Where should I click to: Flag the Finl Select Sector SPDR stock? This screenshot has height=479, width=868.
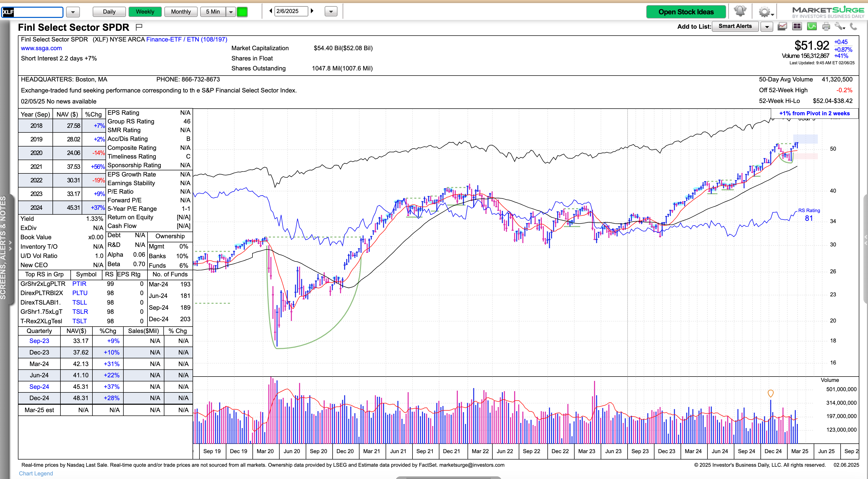click(139, 27)
